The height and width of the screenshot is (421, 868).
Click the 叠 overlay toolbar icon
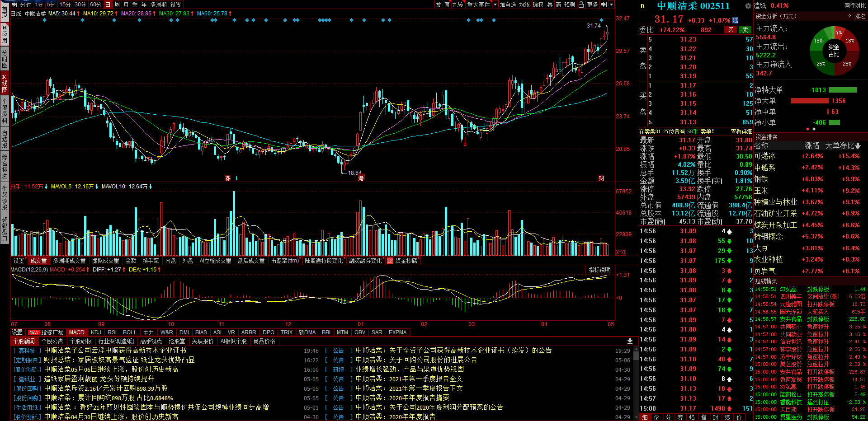[550, 5]
